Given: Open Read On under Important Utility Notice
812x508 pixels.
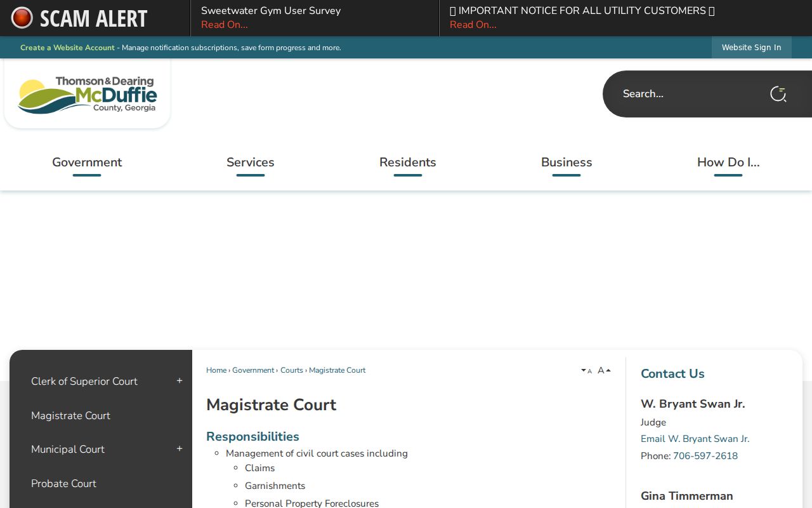Looking at the screenshot, I should (473, 25).
